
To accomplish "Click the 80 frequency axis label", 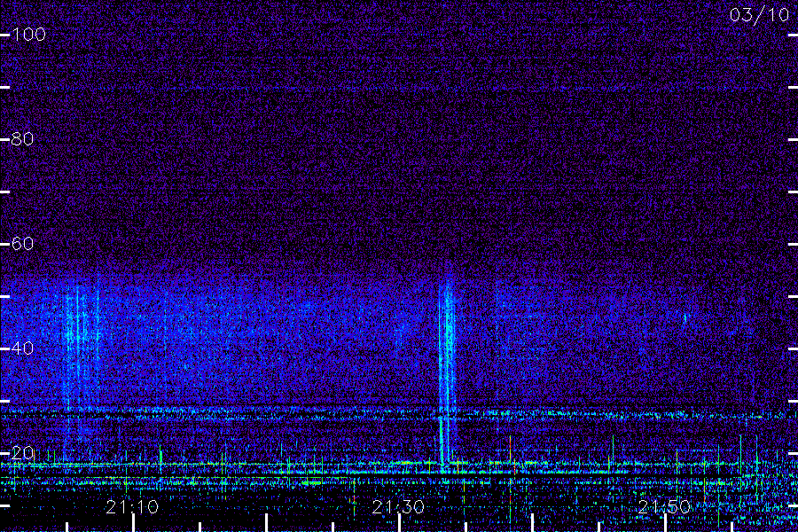I will point(22,139).
